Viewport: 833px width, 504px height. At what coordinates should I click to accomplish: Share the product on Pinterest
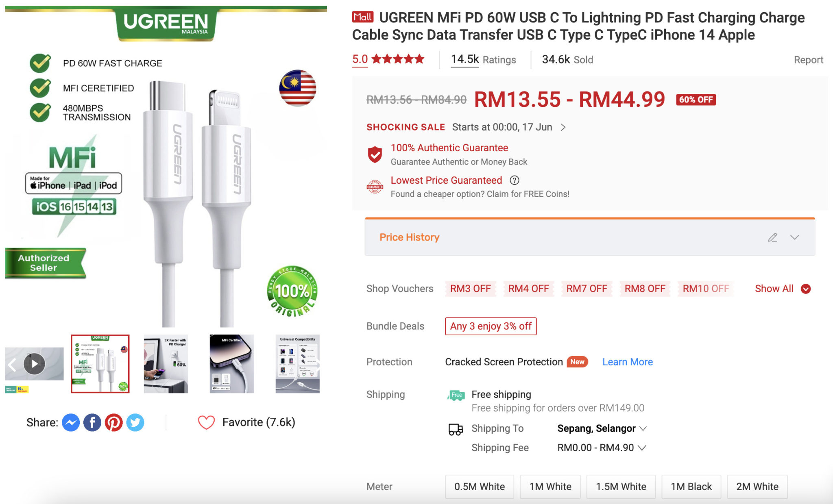(114, 423)
